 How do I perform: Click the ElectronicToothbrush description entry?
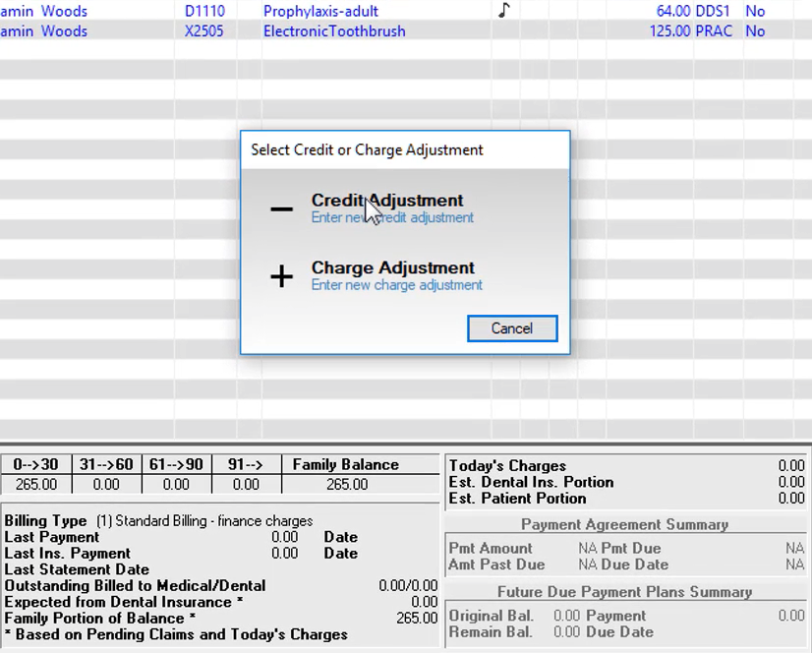point(334,31)
